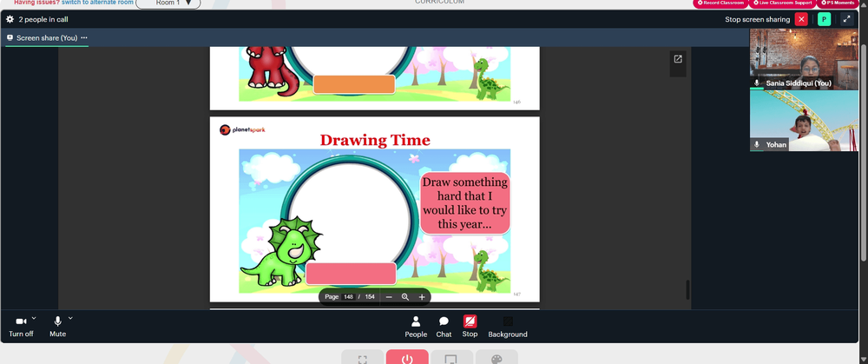The image size is (868, 364).
Task: Click the planetspark logo on the slide
Action: pyautogui.click(x=242, y=129)
